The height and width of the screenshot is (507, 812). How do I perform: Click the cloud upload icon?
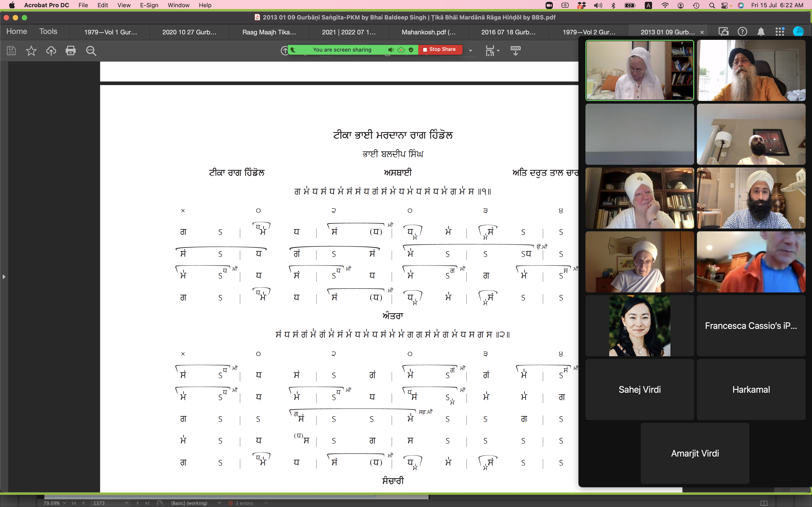pos(51,51)
